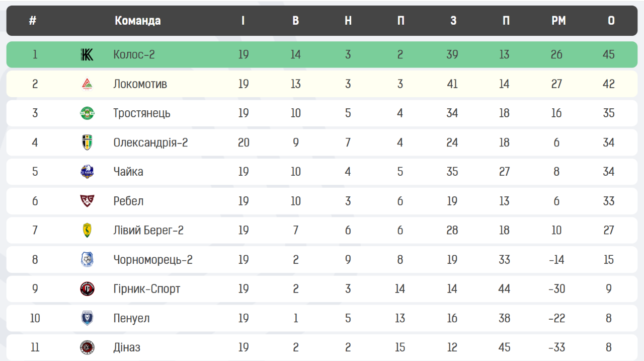Click the Чорноморець-2 club crest
The height and width of the screenshot is (361, 644).
(x=87, y=259)
